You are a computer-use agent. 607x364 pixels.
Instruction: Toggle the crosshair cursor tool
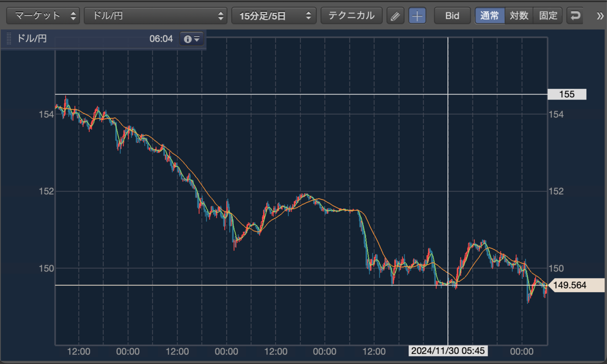pyautogui.click(x=417, y=16)
